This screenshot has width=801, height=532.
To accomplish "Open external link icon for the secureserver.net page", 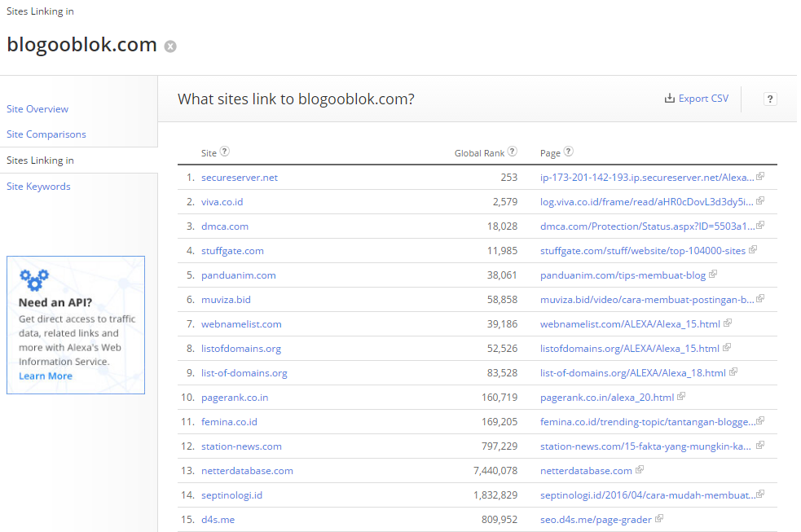I will (760, 176).
